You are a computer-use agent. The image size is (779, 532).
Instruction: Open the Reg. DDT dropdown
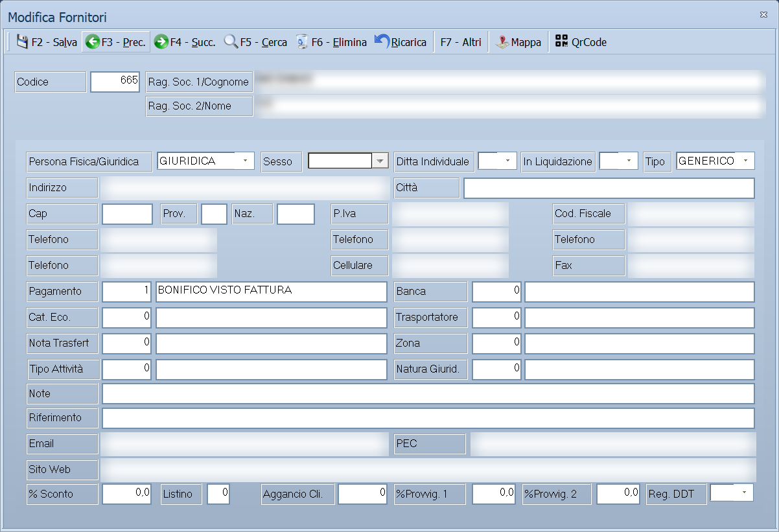tap(745, 493)
